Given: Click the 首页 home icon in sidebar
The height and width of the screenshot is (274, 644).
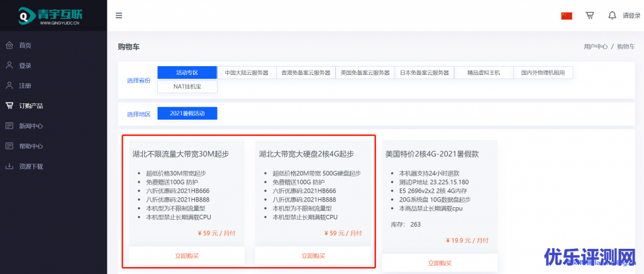Looking at the screenshot, I should pos(9,45).
